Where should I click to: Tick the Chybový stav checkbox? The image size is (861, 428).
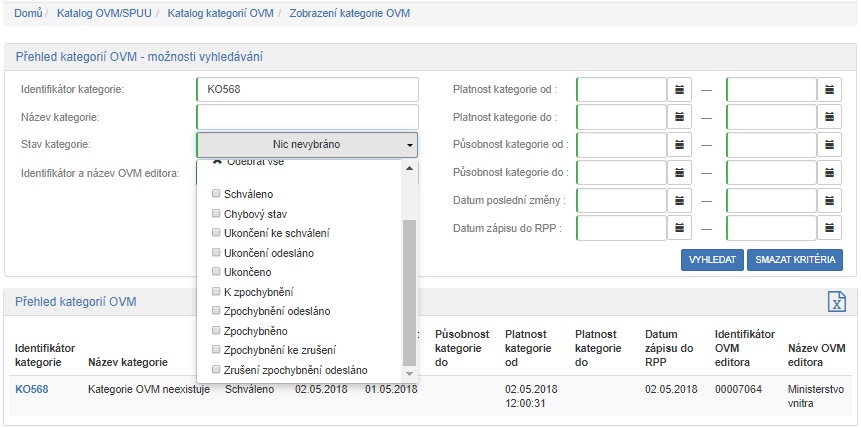217,213
